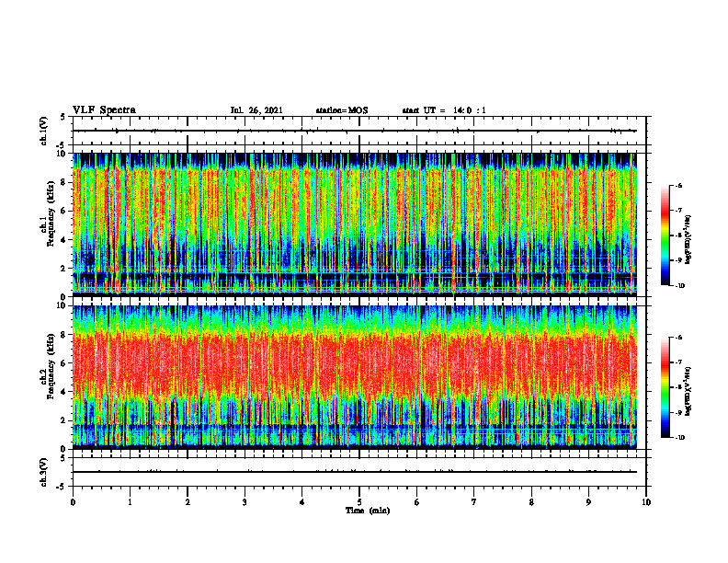Click the "ch.3(V)" waveform axis label
This screenshot has height=563, width=728.
coord(44,472)
